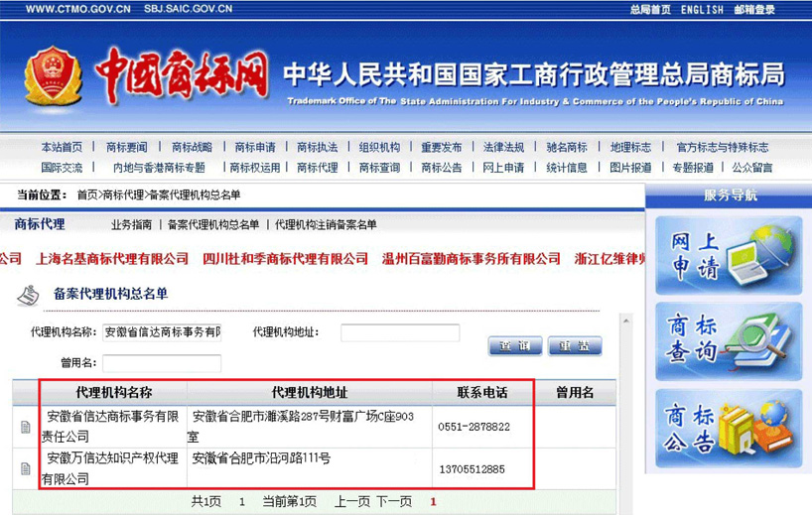812x515 pixels.
Task: Open the 商标查询 sidebar banner icon
Action: click(730, 340)
